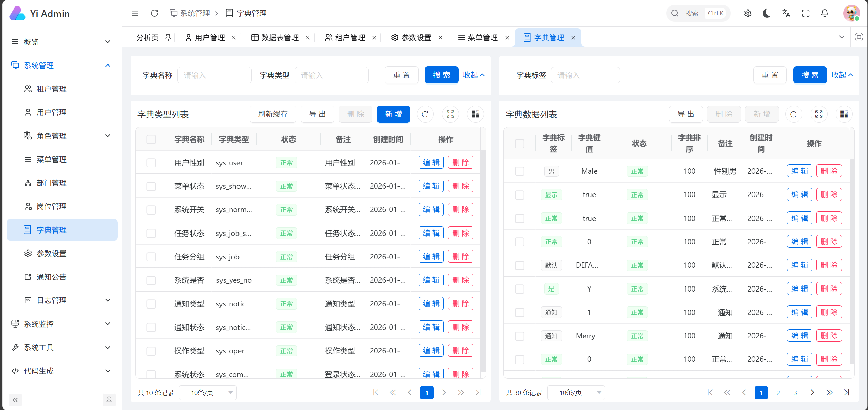Open column settings for 字典类型列表
This screenshot has height=410, width=868.
tap(475, 114)
